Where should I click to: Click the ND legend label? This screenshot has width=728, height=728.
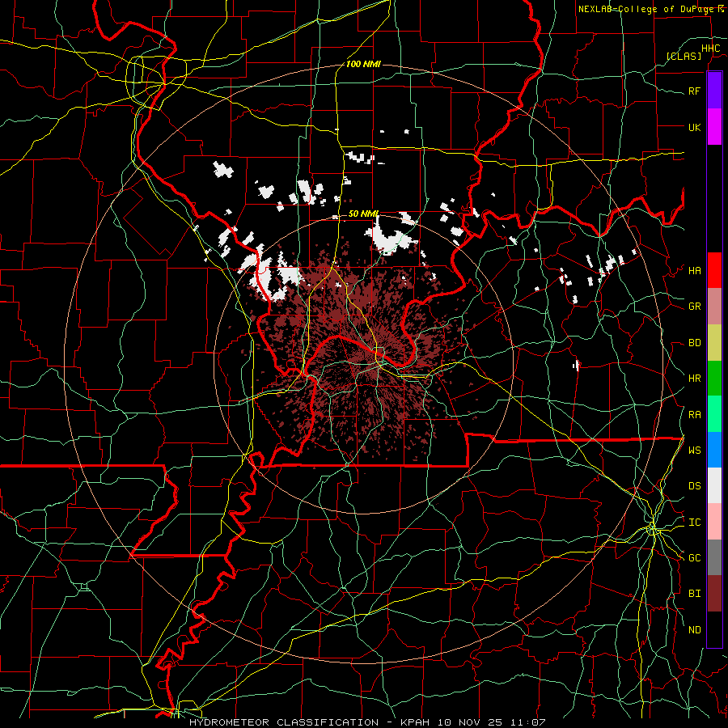click(x=695, y=630)
